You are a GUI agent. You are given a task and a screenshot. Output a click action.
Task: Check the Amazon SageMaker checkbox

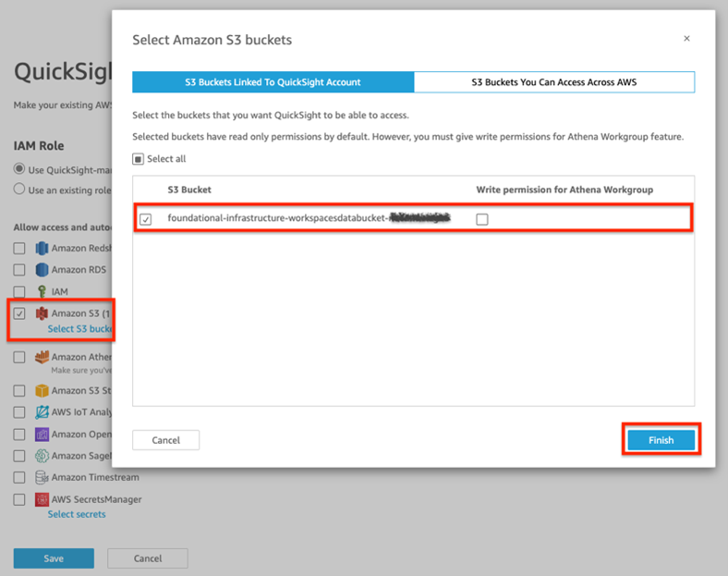coord(19,456)
